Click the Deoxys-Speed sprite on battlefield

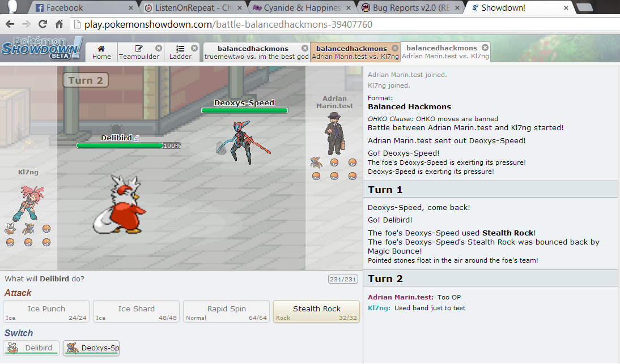click(243, 142)
